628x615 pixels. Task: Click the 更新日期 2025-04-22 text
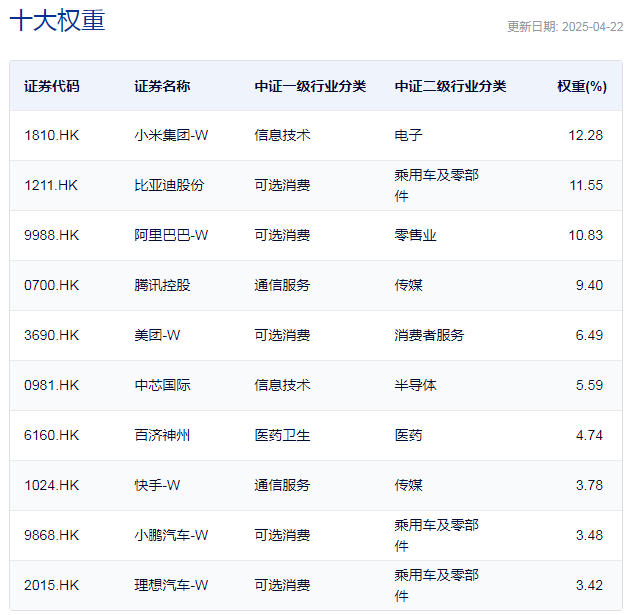pos(564,27)
